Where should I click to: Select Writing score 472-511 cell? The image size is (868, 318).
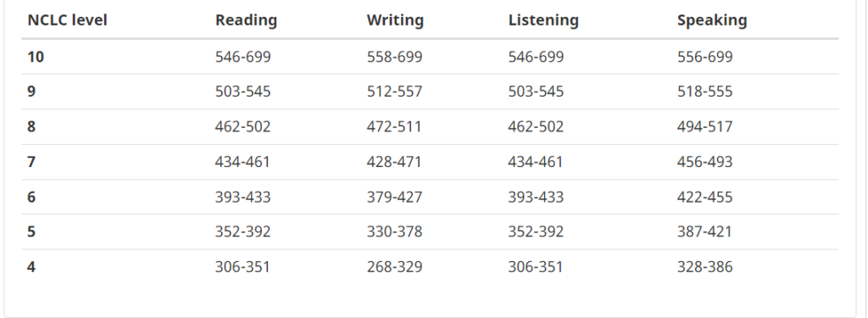pyautogui.click(x=393, y=126)
